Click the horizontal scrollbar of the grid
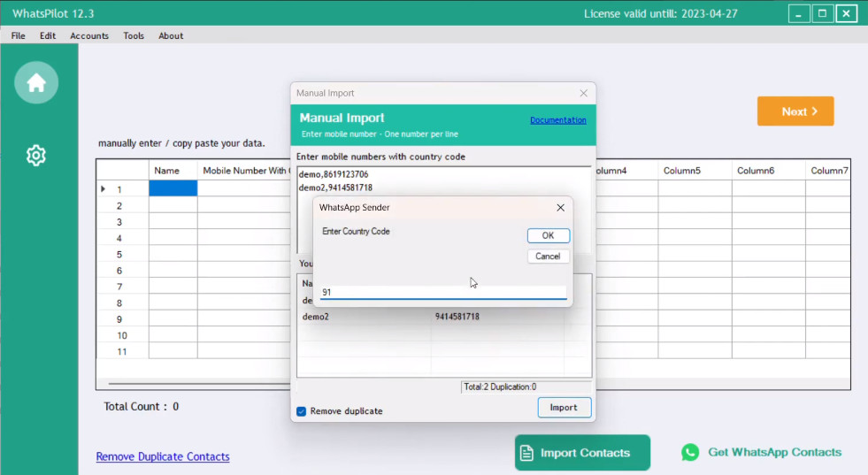The width and height of the screenshot is (868, 475). [x=199, y=384]
